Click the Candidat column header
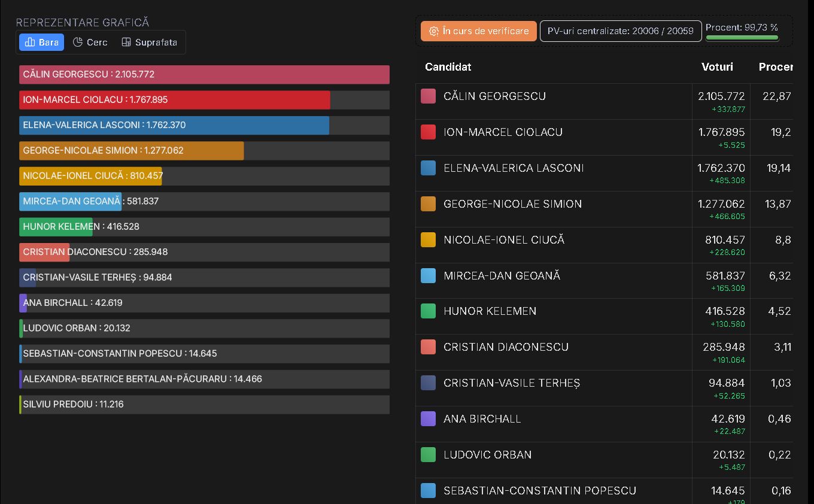Viewport: 814px width, 504px height. (448, 67)
